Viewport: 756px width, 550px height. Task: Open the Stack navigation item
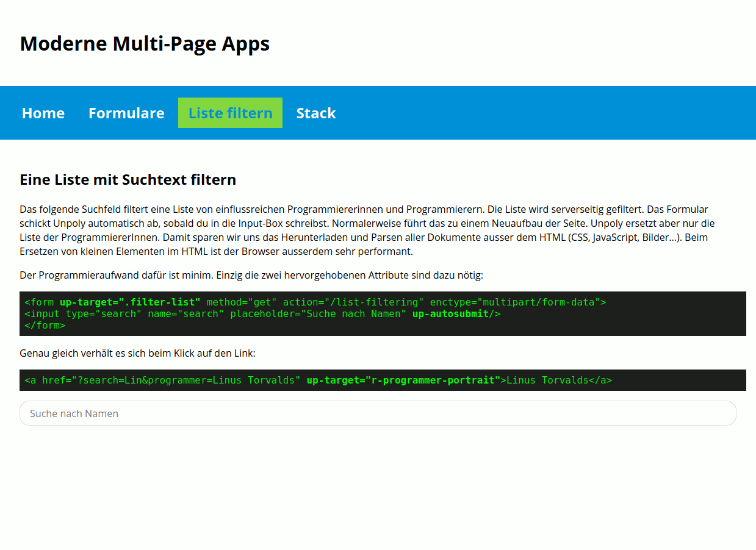pos(315,113)
